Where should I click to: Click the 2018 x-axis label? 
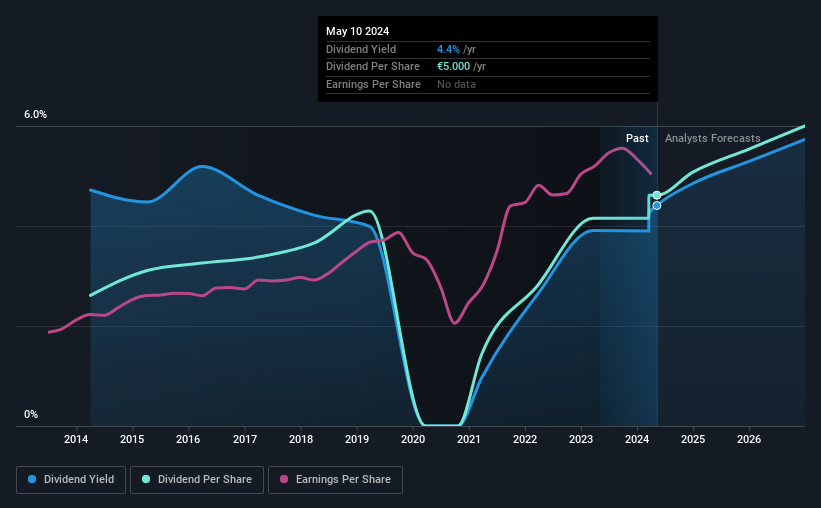click(301, 439)
